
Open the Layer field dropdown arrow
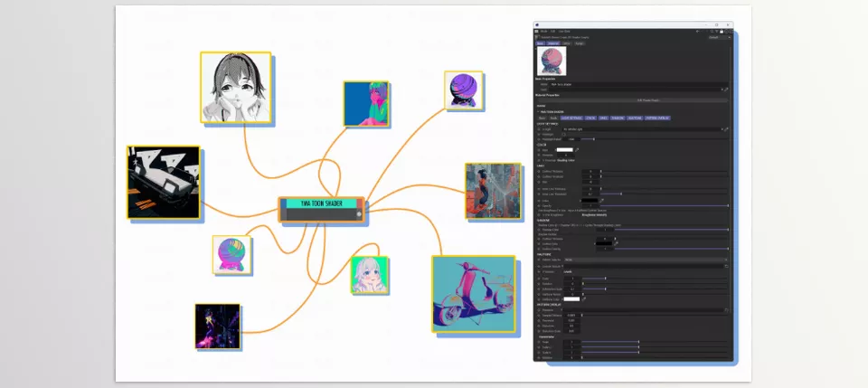tap(722, 90)
